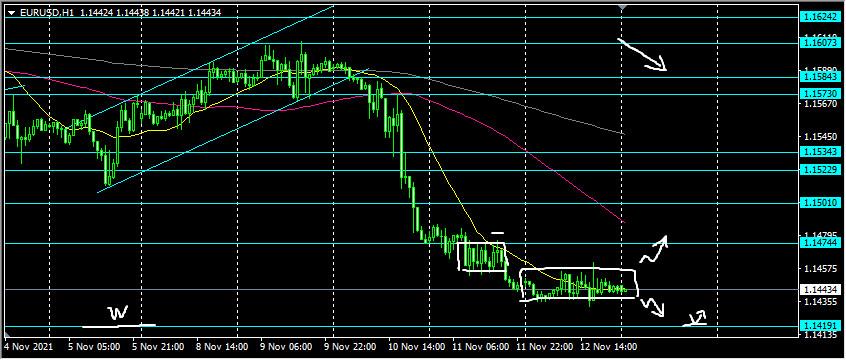Click the white down arrow below the consolidation box
This screenshot has width=846, height=360.
[653, 308]
